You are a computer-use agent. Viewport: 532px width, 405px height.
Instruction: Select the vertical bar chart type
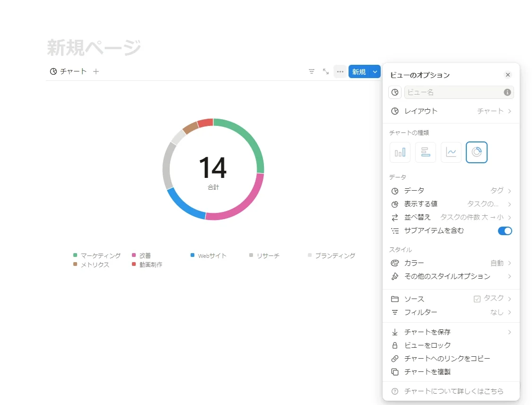tap(400, 152)
